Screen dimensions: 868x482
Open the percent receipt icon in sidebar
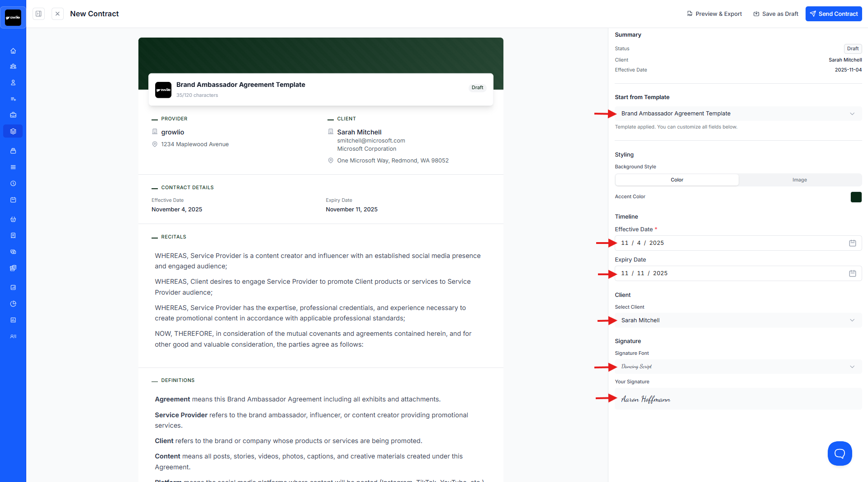13,235
